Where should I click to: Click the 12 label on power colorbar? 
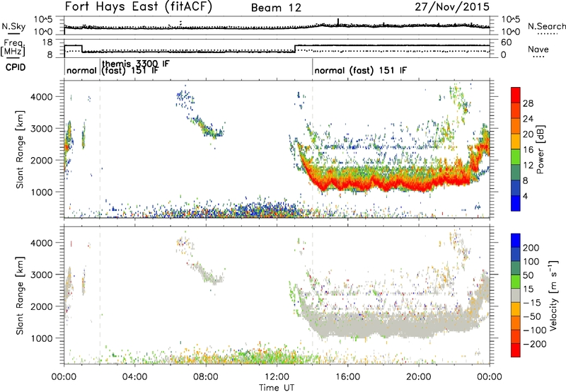pyautogui.click(x=528, y=166)
